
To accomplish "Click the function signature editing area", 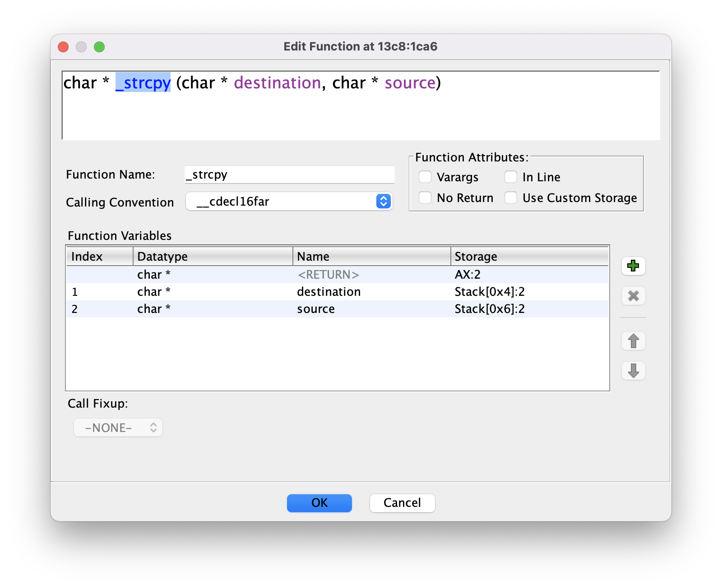I will coord(316,104).
